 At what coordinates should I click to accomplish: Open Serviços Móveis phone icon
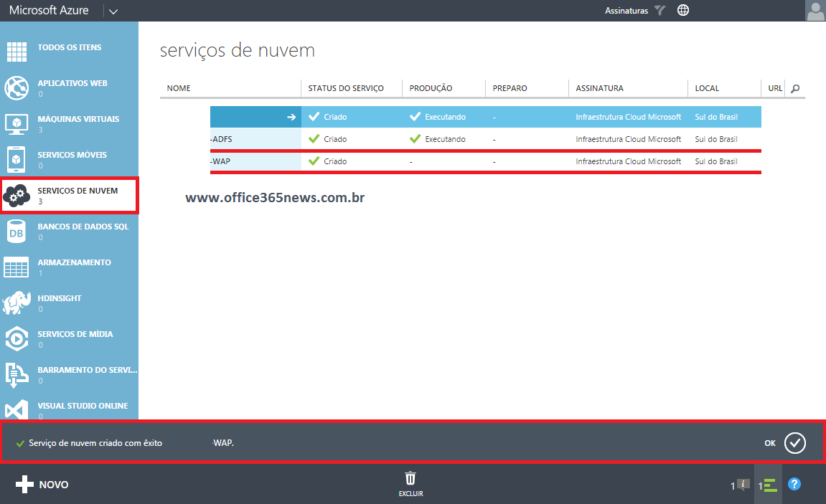tap(17, 159)
